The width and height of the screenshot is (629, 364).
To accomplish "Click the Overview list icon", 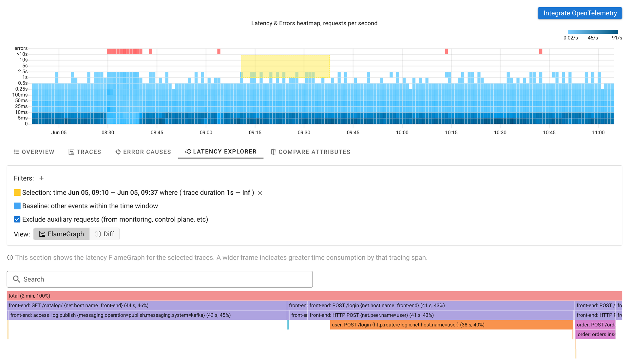I will (x=17, y=152).
